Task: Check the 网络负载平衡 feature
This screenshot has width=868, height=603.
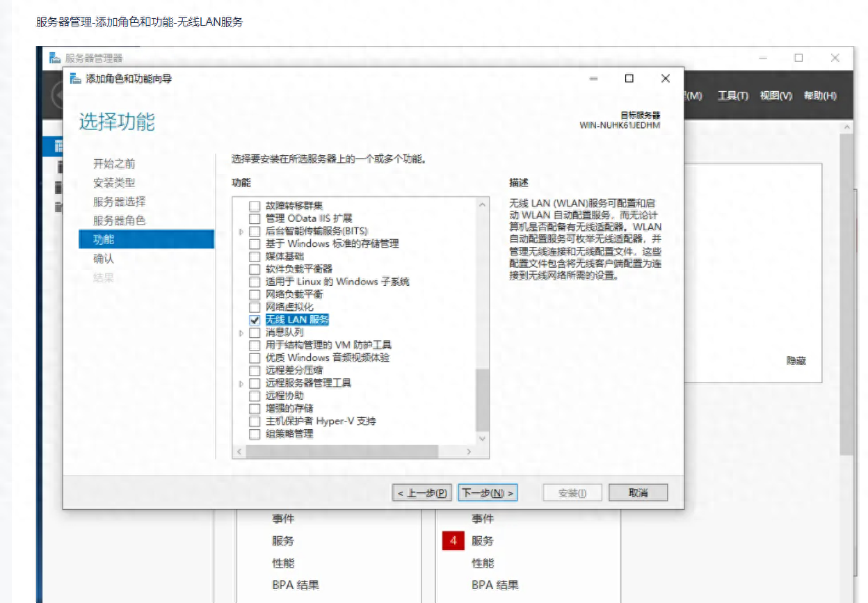Action: pyautogui.click(x=255, y=294)
